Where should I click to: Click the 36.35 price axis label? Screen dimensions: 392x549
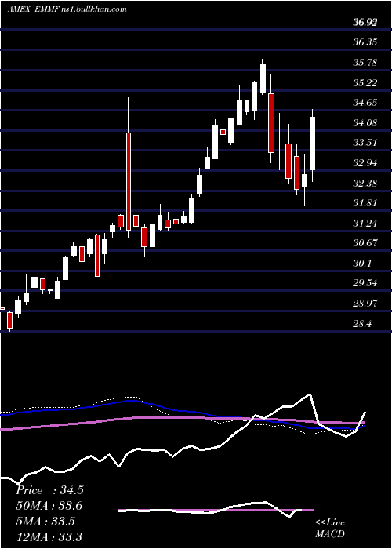click(x=365, y=42)
